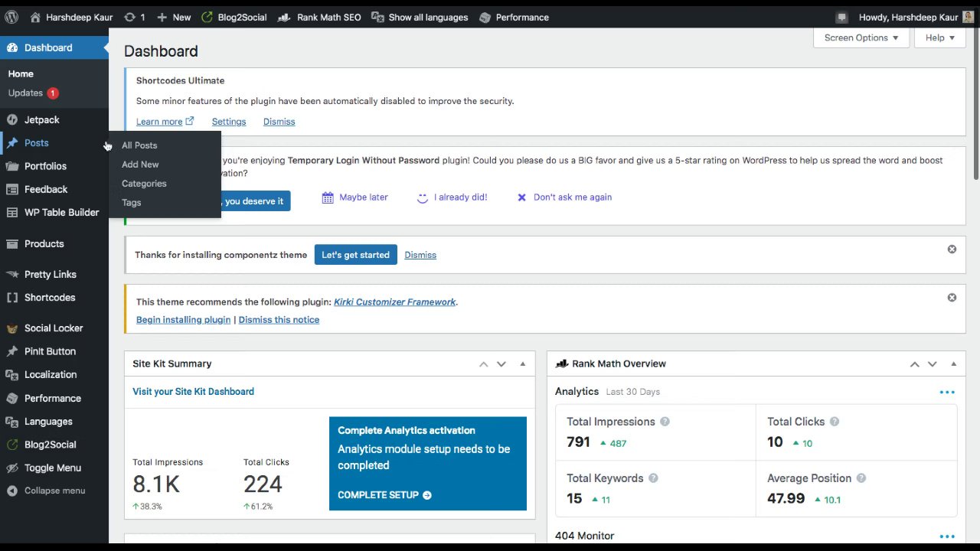Open the Total Clicks help question mark

(x=835, y=422)
